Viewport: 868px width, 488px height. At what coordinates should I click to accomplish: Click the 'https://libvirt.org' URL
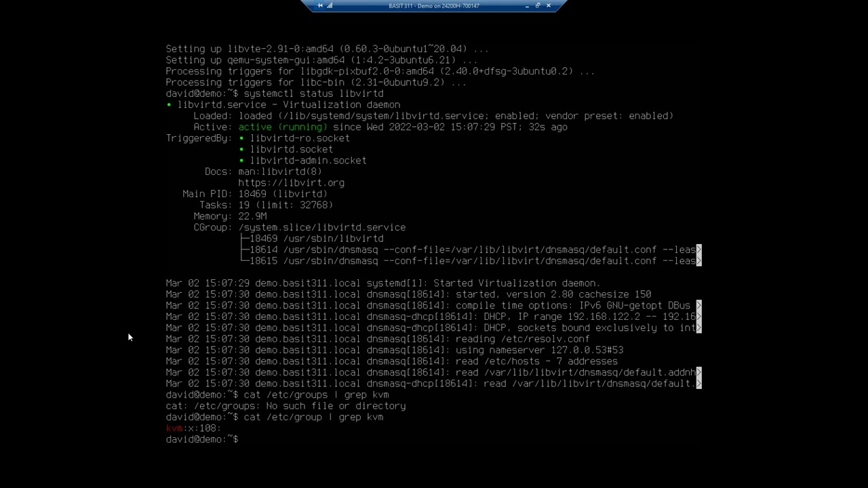292,183
